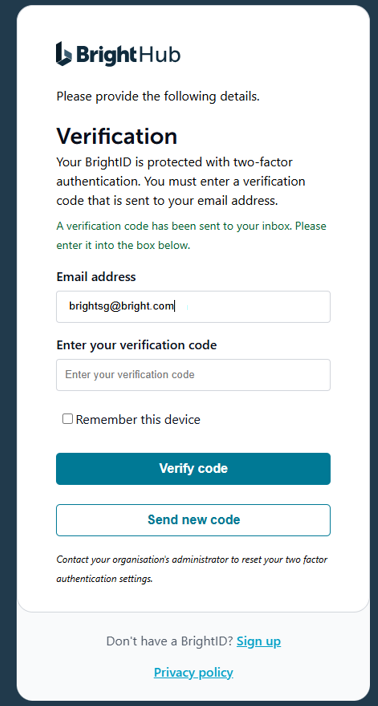The height and width of the screenshot is (706, 378).
Task: Open the Sign up link
Action: 259,641
